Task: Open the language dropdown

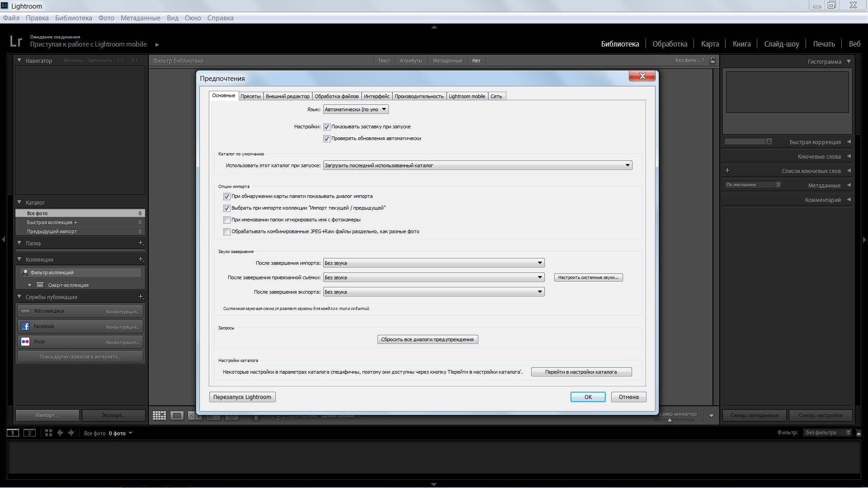Action: (356, 109)
